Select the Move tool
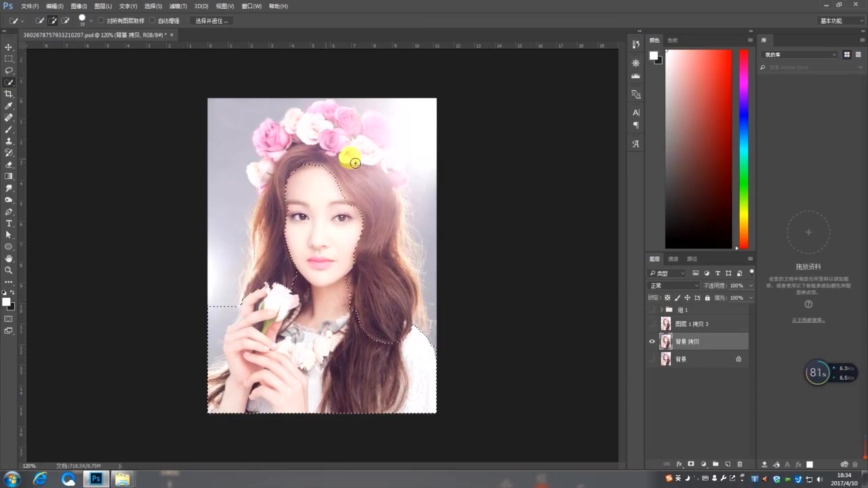Viewport: 868px width, 488px height. pyautogui.click(x=9, y=47)
